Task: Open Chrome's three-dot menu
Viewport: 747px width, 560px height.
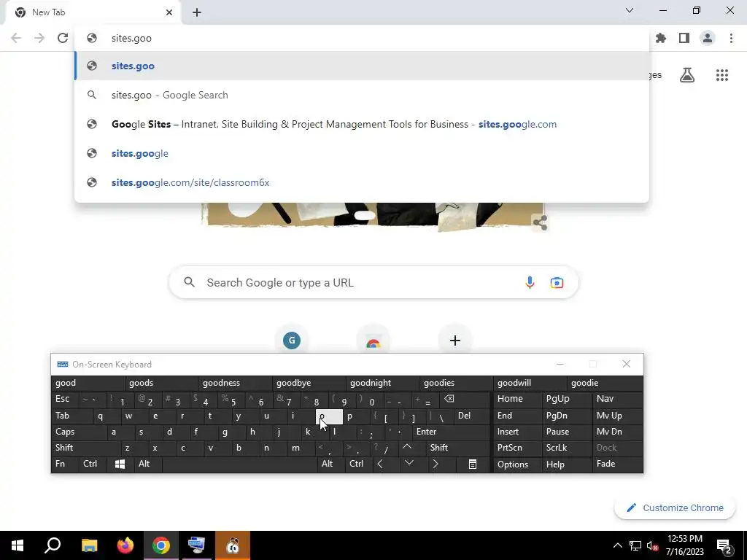Action: coord(731,38)
